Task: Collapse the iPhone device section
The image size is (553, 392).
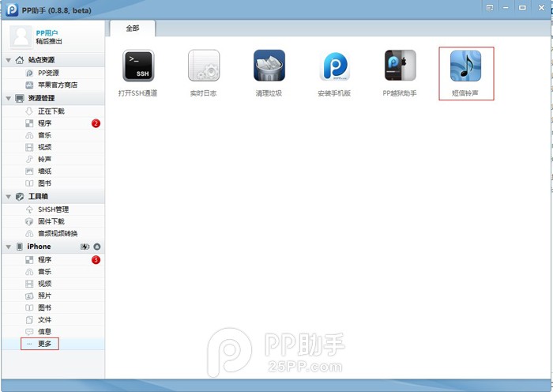Action: tap(9, 247)
